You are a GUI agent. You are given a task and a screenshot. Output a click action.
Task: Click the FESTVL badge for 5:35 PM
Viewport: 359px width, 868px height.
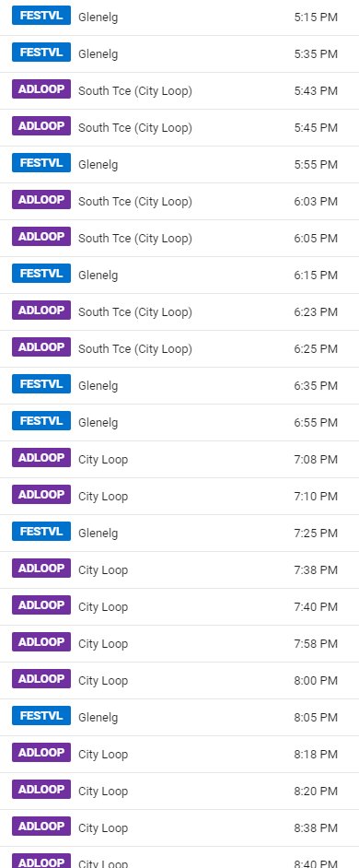click(x=41, y=53)
